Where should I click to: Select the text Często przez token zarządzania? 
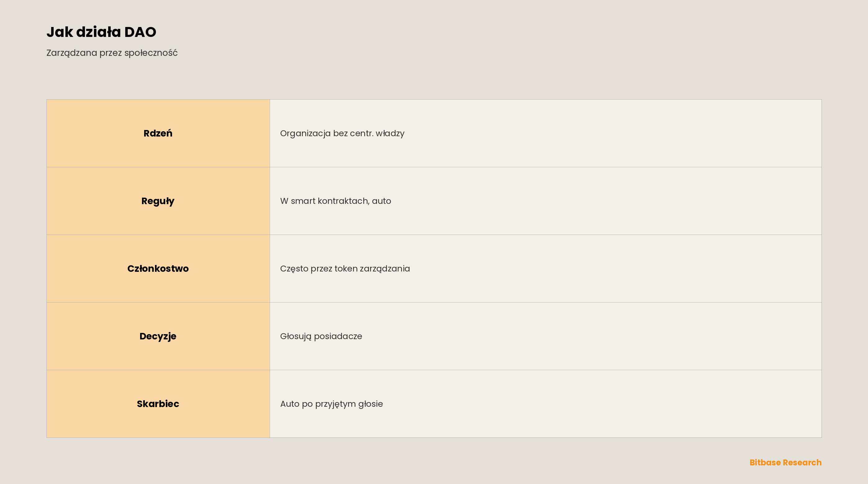click(x=345, y=269)
